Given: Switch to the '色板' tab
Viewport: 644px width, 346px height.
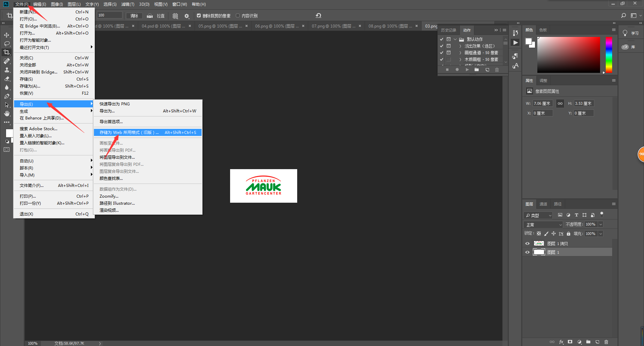Looking at the screenshot, I should tap(543, 30).
